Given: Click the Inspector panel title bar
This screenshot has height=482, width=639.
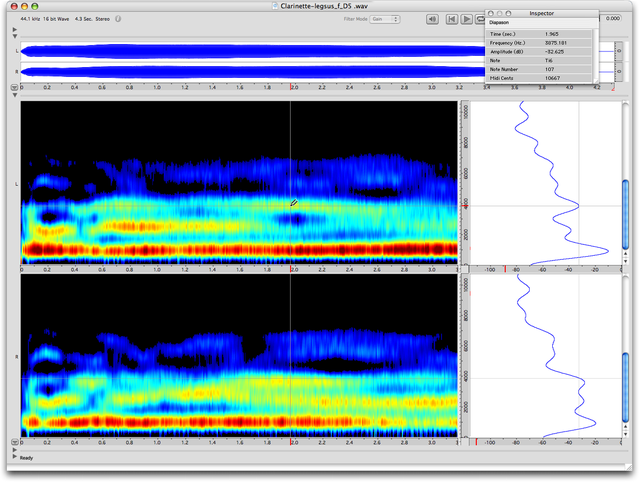Looking at the screenshot, I should click(x=540, y=12).
